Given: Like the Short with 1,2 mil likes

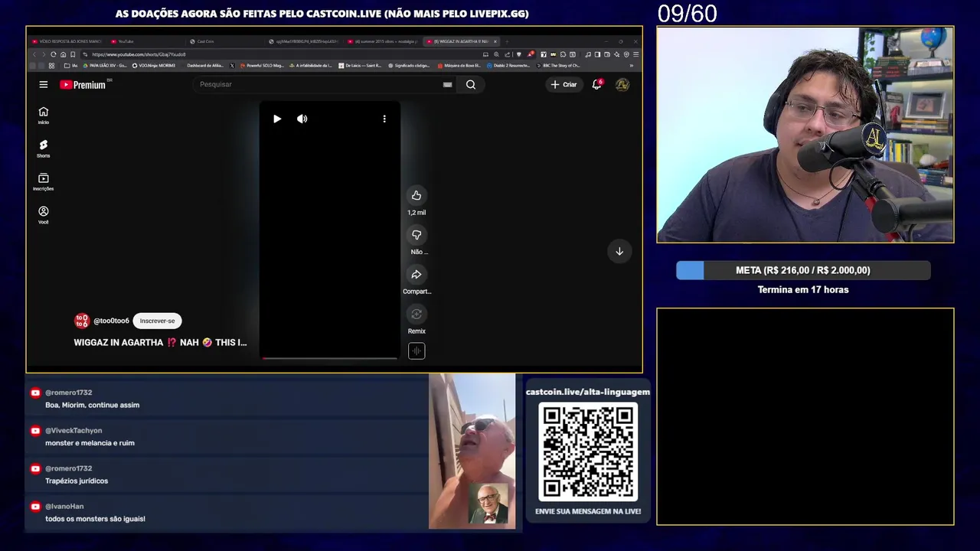Looking at the screenshot, I should coord(416,195).
